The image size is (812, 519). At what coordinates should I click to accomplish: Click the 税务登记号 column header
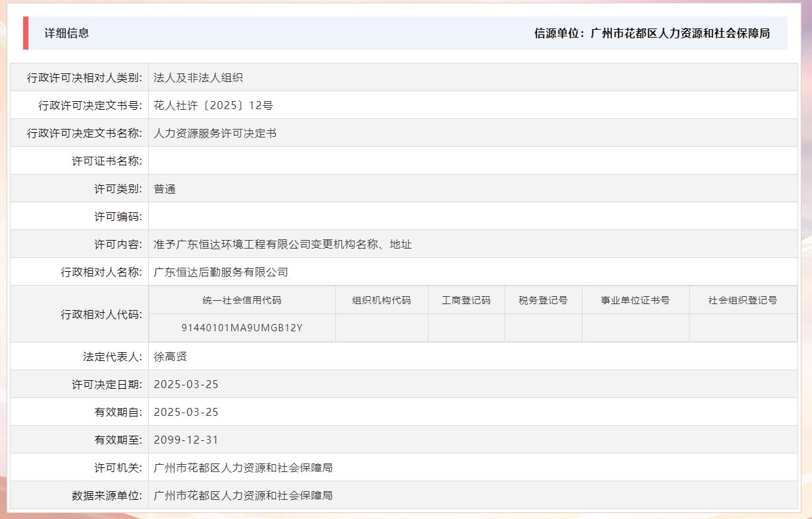(x=543, y=299)
